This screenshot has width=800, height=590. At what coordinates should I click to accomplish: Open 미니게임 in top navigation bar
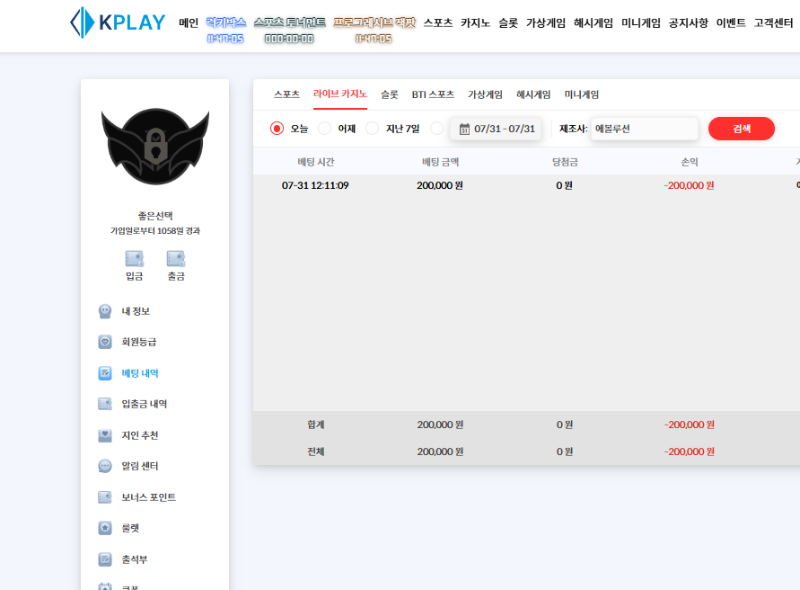[641, 23]
